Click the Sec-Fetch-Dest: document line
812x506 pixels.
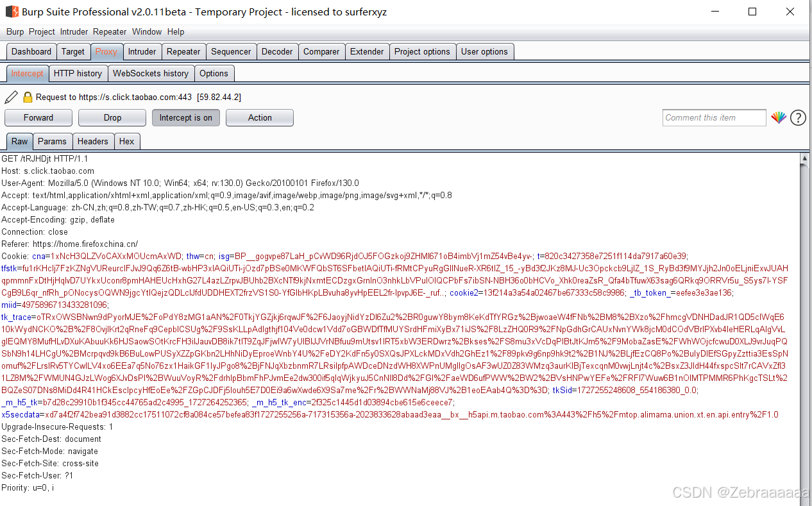pyautogui.click(x=51, y=439)
